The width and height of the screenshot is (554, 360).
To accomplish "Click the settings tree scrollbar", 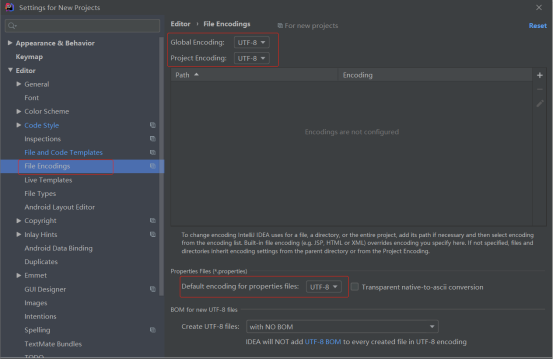I will [161, 166].
